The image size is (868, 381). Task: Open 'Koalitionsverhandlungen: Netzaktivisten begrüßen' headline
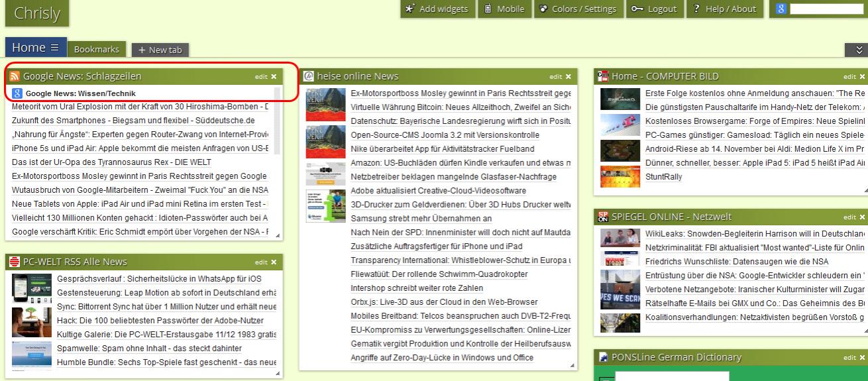[755, 317]
